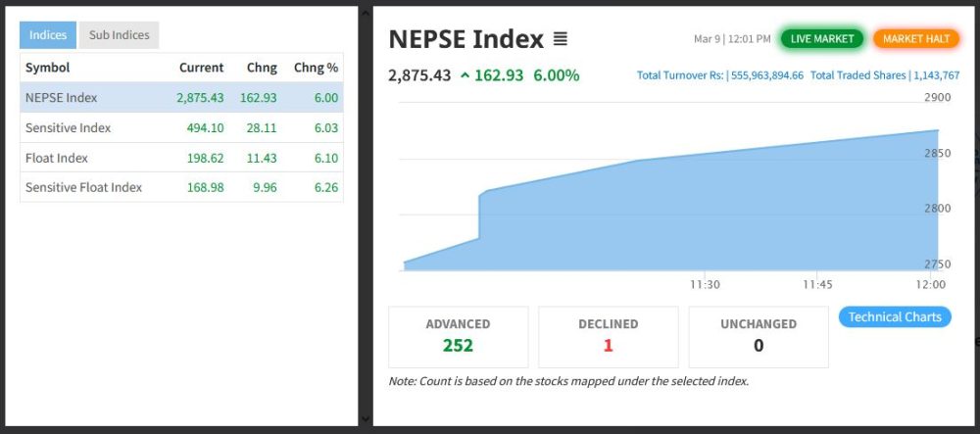Select the Sensitive Float Index row
The height and width of the screenshot is (434, 980).
point(181,187)
